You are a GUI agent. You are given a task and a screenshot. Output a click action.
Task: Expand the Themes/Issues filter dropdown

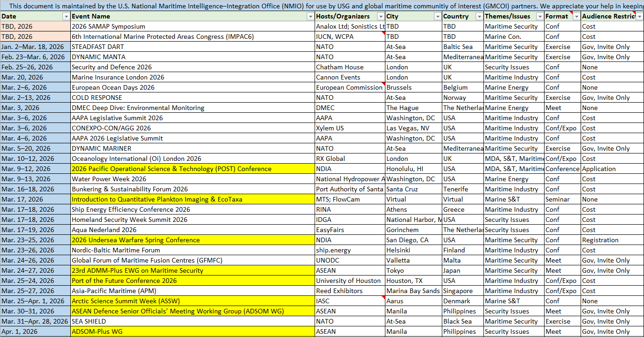(539, 17)
